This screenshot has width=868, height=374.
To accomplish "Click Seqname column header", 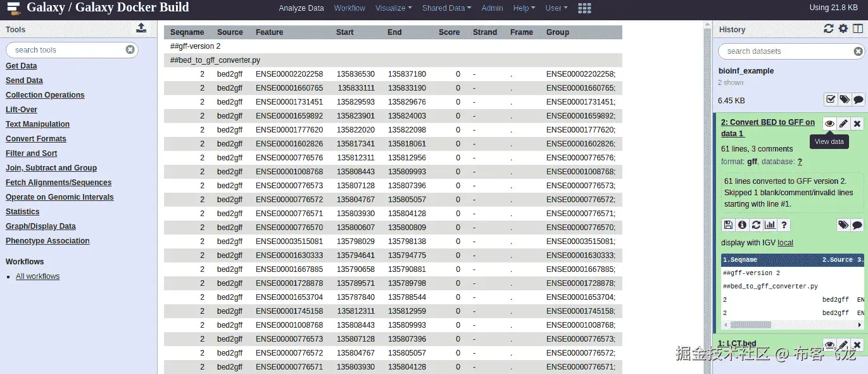I will point(187,32).
